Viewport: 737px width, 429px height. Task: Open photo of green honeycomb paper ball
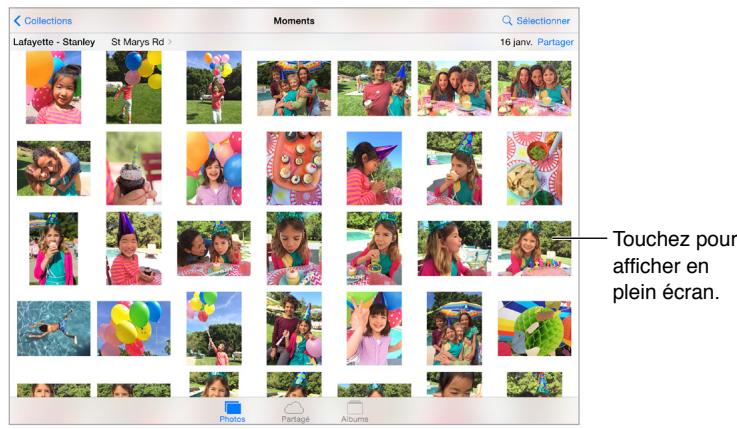(x=534, y=328)
